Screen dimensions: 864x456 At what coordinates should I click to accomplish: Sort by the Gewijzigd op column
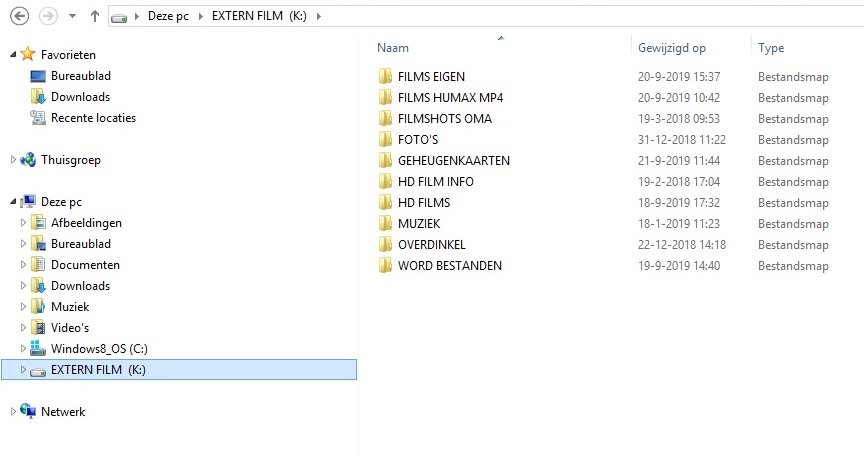(x=672, y=48)
